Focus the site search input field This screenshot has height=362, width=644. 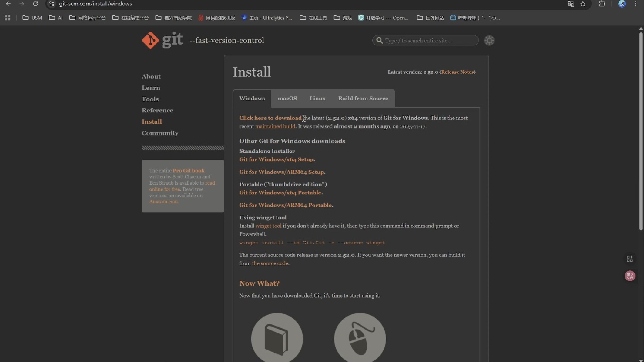[425, 40]
